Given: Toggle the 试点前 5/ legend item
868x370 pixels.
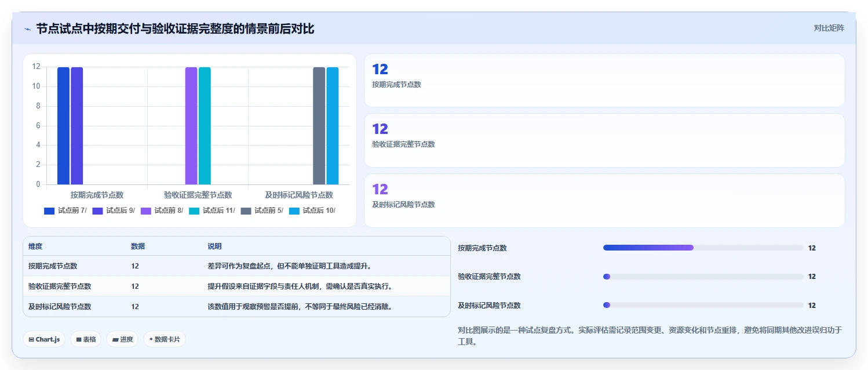Looking at the screenshot, I should point(262,211).
